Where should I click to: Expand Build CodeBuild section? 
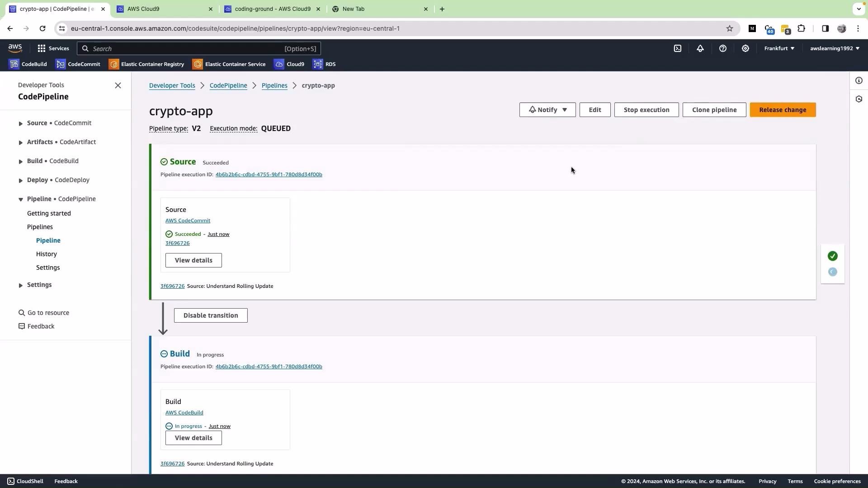point(48,161)
